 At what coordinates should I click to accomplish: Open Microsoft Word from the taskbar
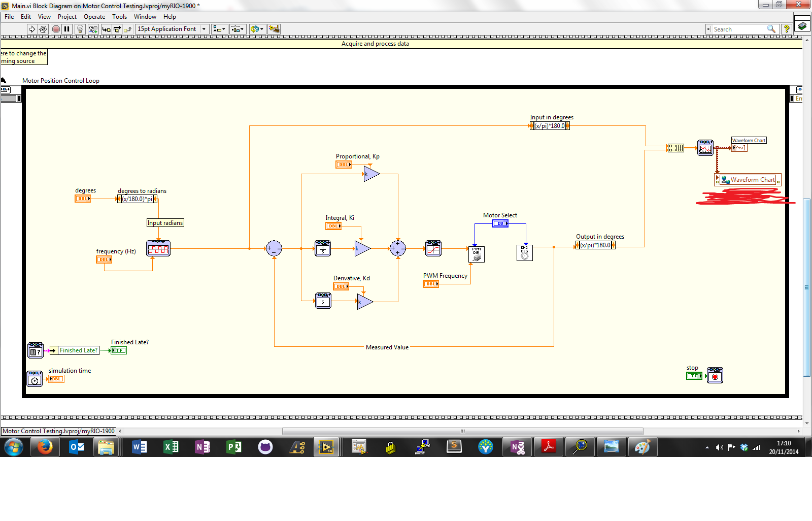point(139,447)
